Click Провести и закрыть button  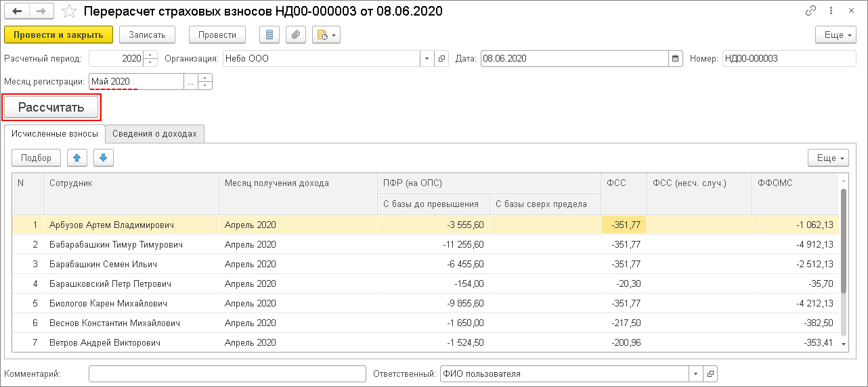click(58, 35)
